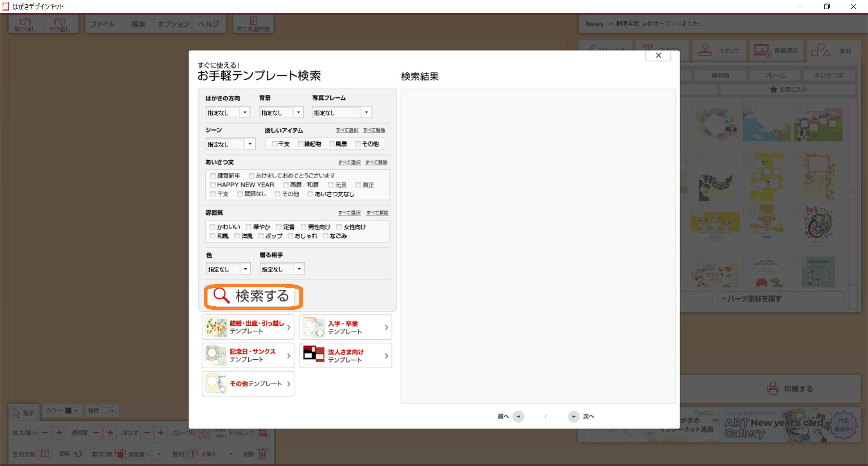Screen dimensions: 868x466
Task: Click すべて解除 for あいさつ文
Action: pos(377,162)
